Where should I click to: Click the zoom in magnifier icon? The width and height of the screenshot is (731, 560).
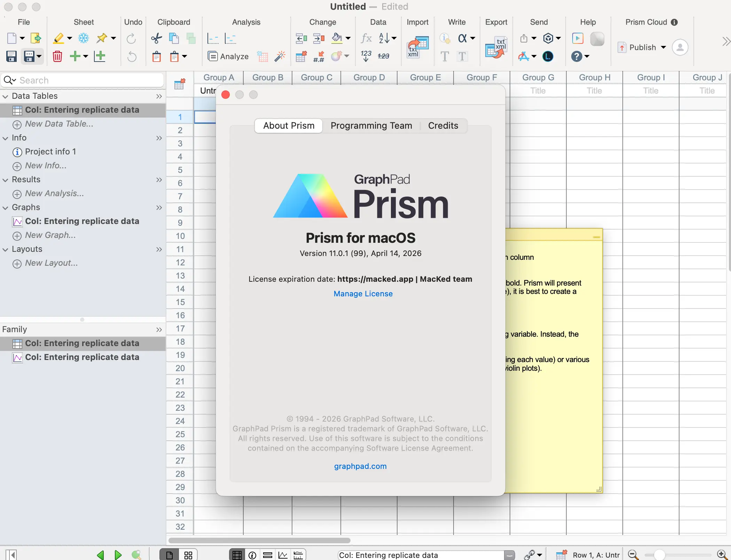pos(722,555)
